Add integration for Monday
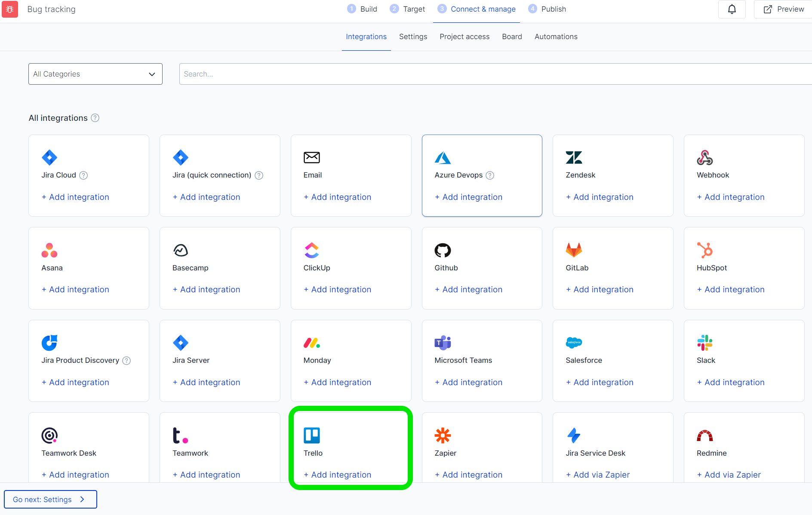This screenshot has height=515, width=812. [338, 382]
